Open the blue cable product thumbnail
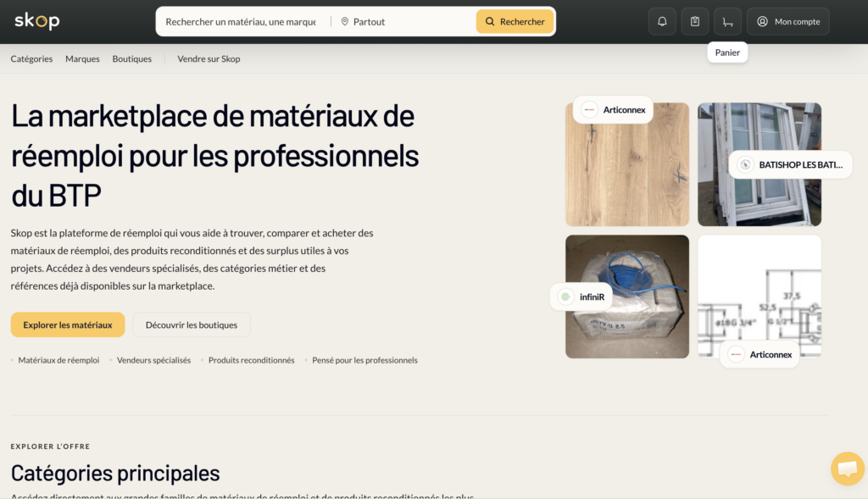Image resolution: width=868 pixels, height=499 pixels. coord(627,297)
